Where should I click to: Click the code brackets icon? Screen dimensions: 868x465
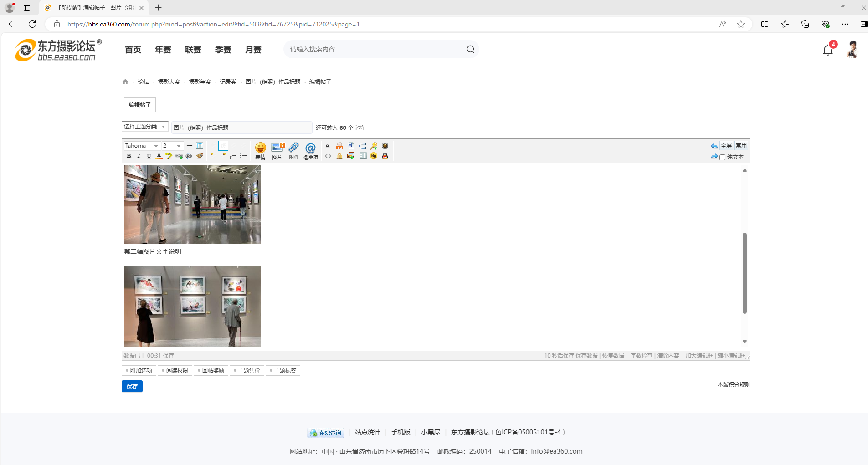coord(328,156)
